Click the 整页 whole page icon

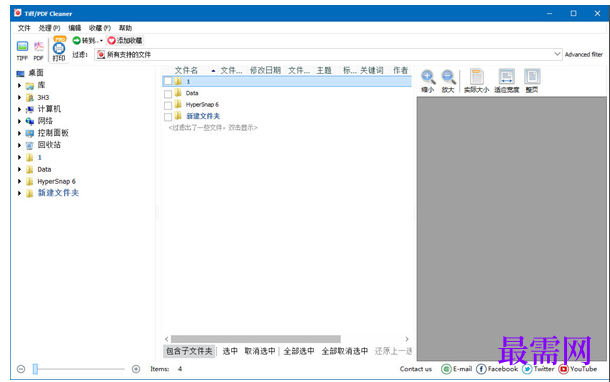click(532, 77)
